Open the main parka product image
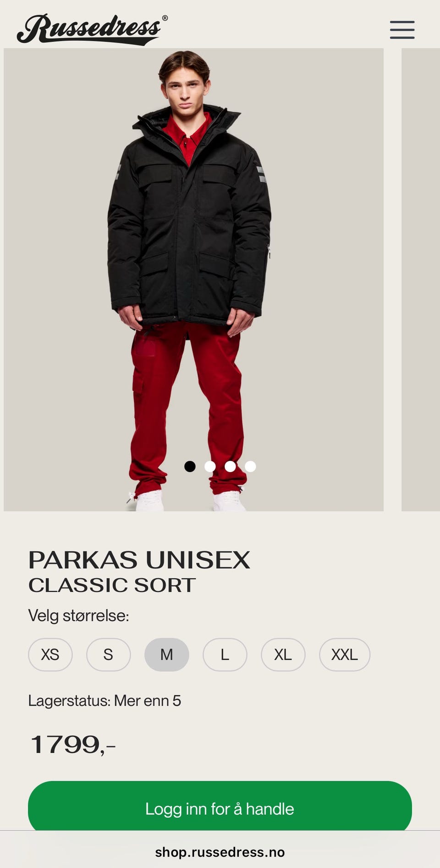Image resolution: width=440 pixels, height=868 pixels. click(193, 279)
